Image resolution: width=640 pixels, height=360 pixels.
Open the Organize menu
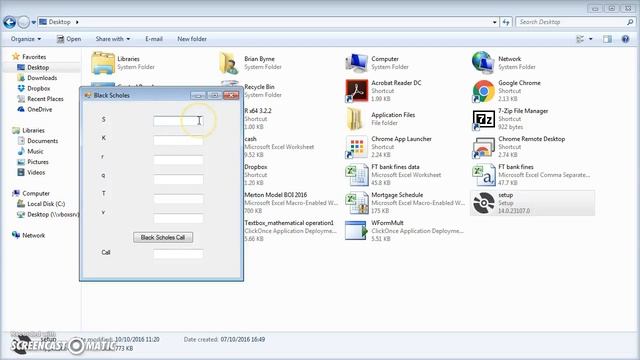click(x=26, y=39)
